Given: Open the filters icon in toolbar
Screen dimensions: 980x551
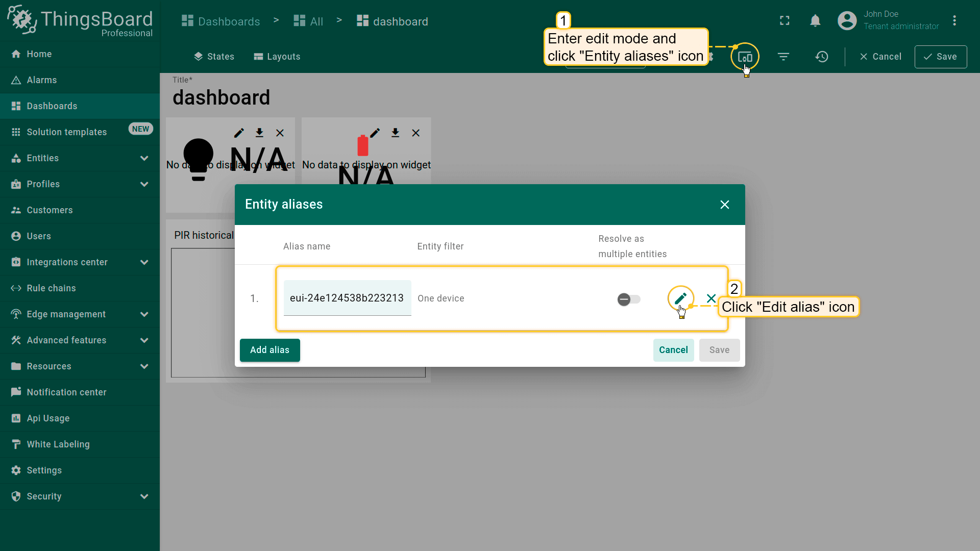Looking at the screenshot, I should click(x=783, y=57).
